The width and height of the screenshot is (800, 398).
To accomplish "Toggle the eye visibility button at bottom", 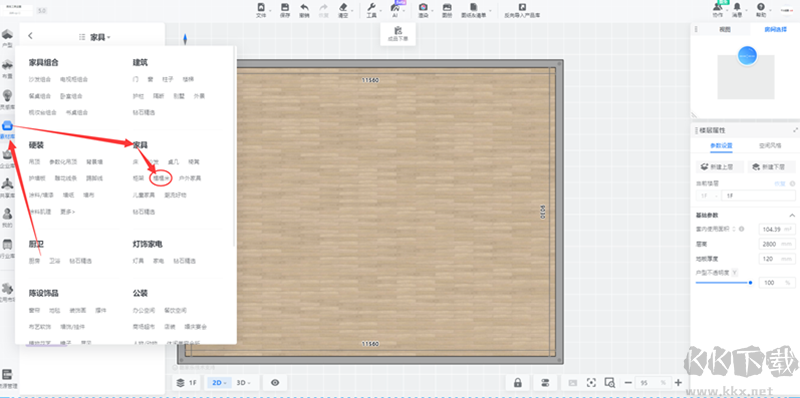I will pos(275,383).
